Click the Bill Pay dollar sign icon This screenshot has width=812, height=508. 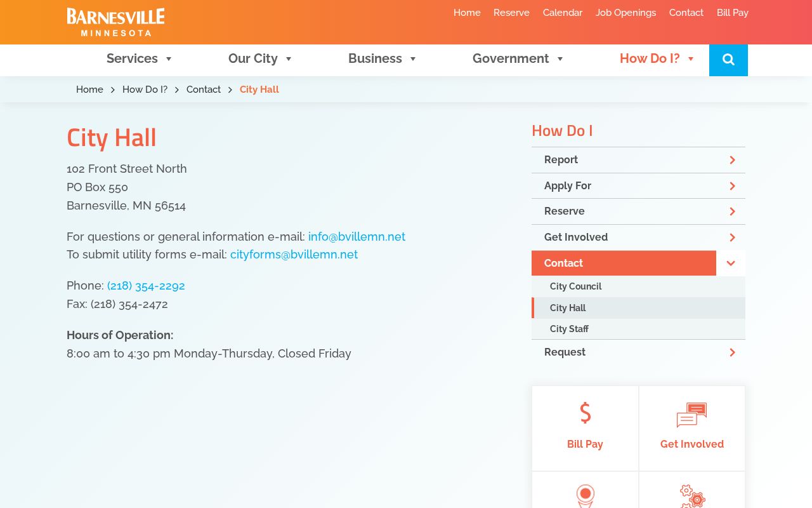tap(585, 413)
